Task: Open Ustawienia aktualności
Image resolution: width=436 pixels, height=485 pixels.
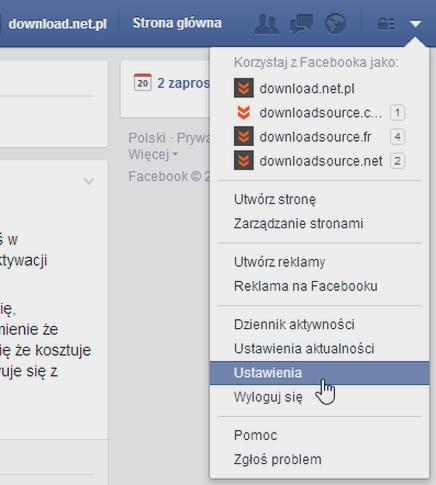Action: pos(319,348)
